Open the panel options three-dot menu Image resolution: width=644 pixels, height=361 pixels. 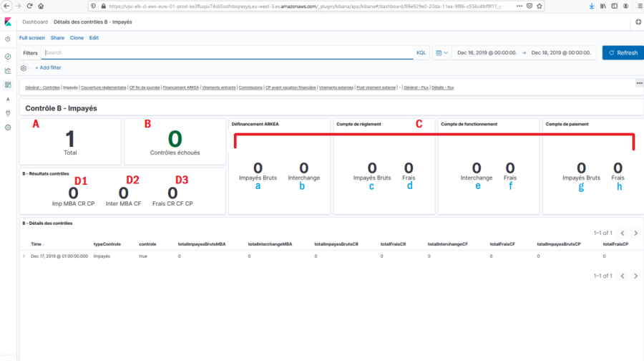(x=639, y=83)
